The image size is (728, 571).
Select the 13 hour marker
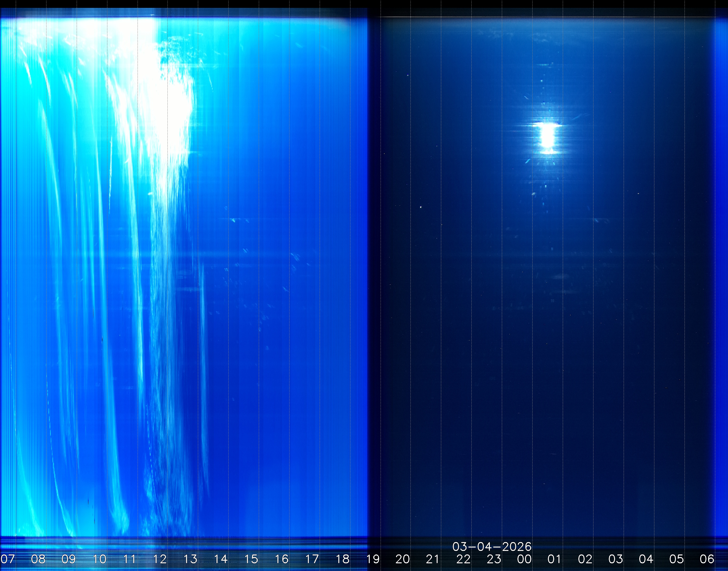190,559
